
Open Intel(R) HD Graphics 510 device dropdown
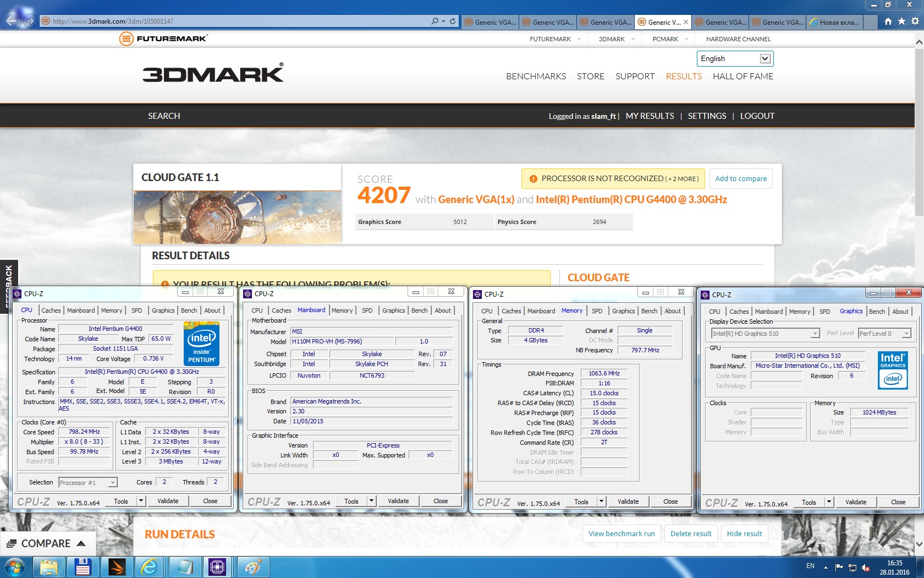[x=766, y=334]
